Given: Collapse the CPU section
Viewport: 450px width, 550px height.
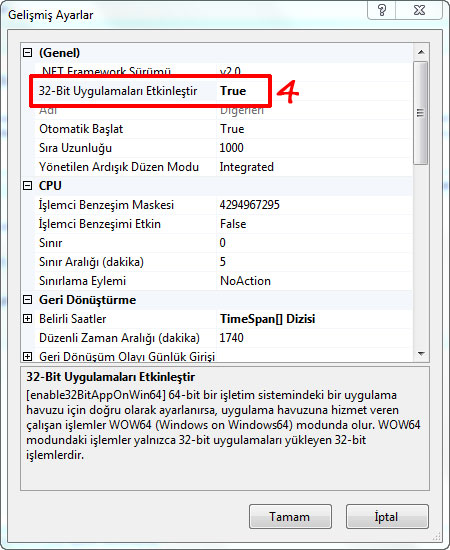Looking at the screenshot, I should (x=27, y=186).
